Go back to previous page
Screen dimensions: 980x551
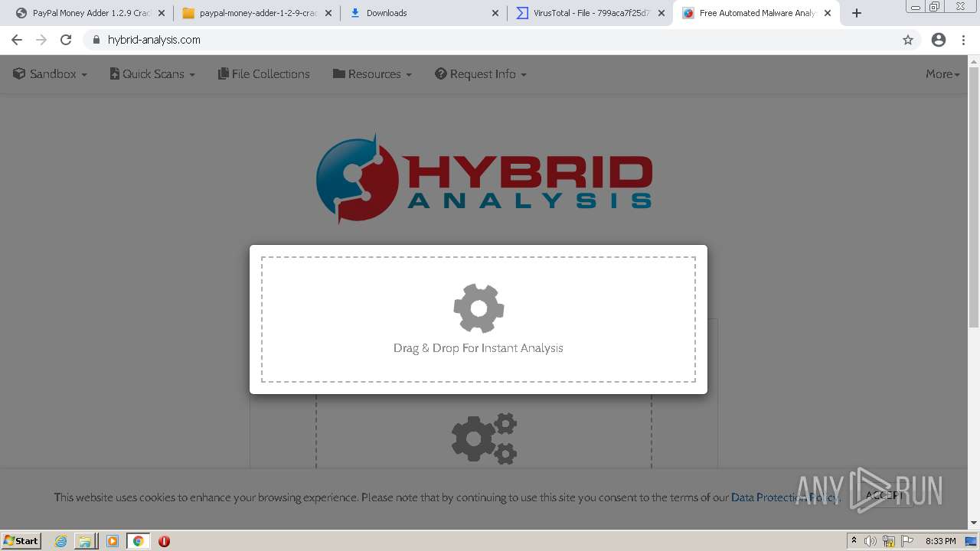(17, 40)
